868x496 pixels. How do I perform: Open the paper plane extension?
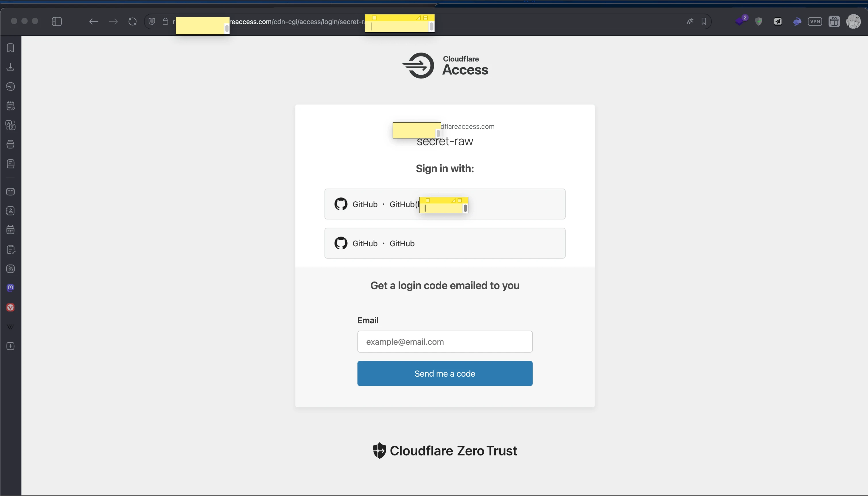[778, 22]
